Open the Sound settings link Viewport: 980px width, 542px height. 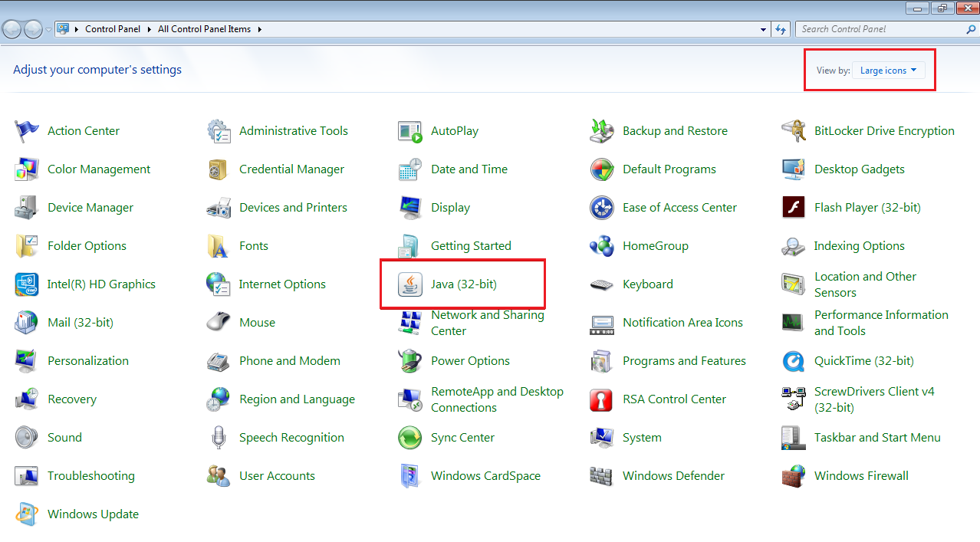pos(64,438)
